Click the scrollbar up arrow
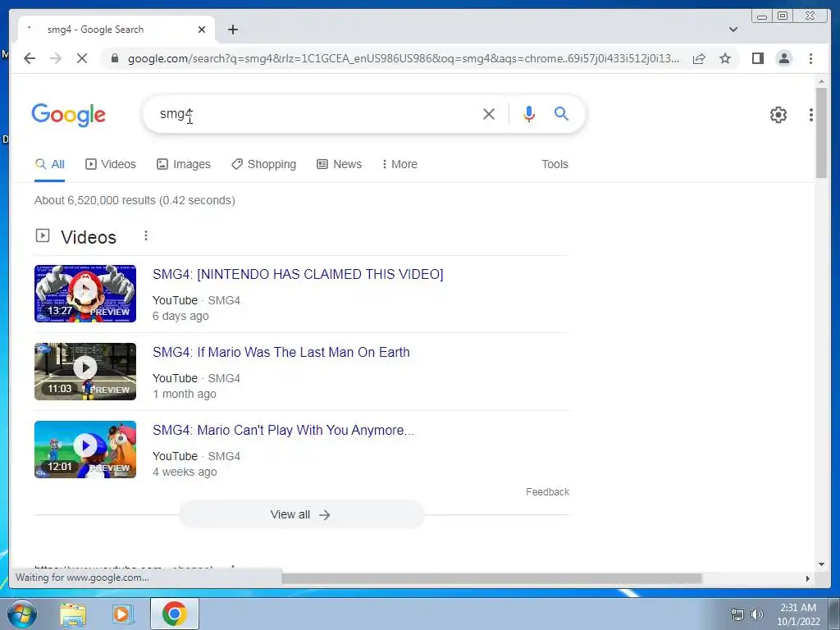 click(x=821, y=81)
